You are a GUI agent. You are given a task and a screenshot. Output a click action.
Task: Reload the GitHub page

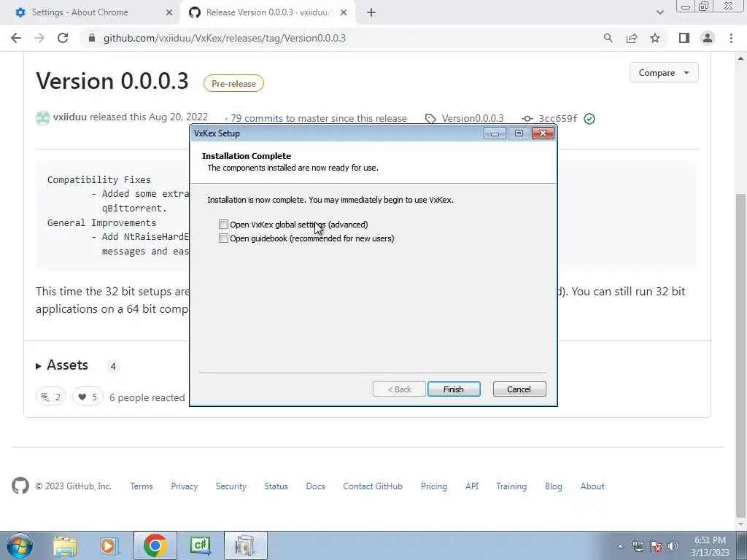click(63, 38)
